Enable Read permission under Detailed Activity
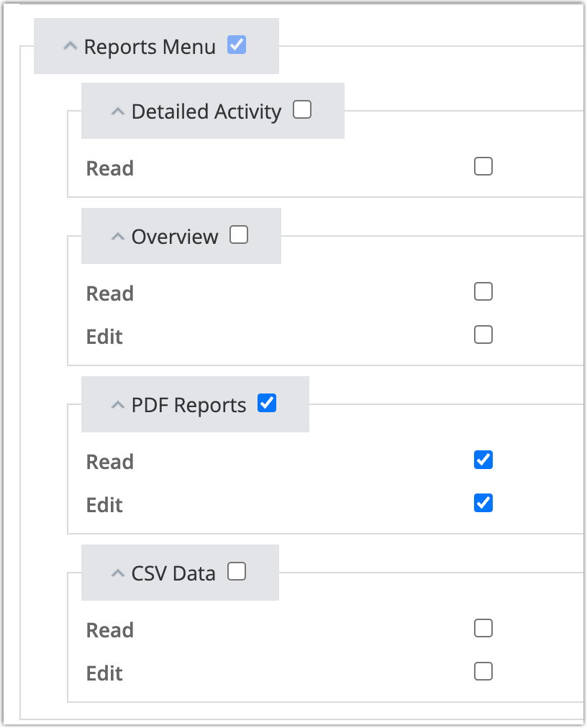587x728 pixels. [483, 166]
